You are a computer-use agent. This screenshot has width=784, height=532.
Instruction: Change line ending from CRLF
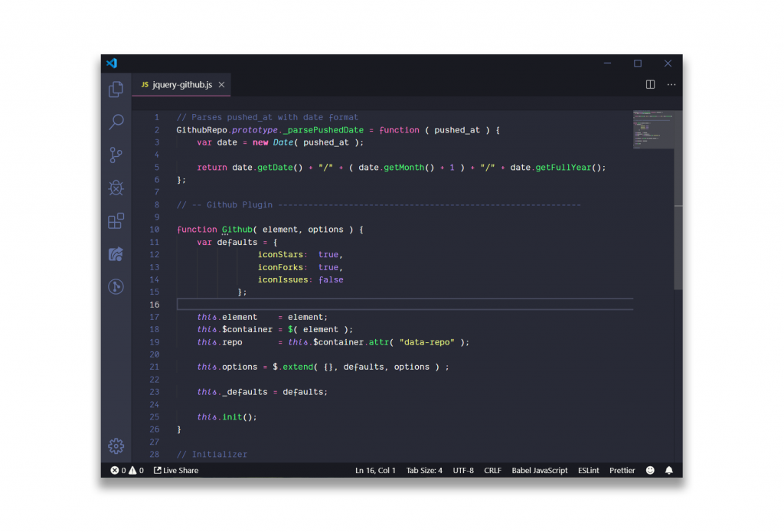point(492,470)
